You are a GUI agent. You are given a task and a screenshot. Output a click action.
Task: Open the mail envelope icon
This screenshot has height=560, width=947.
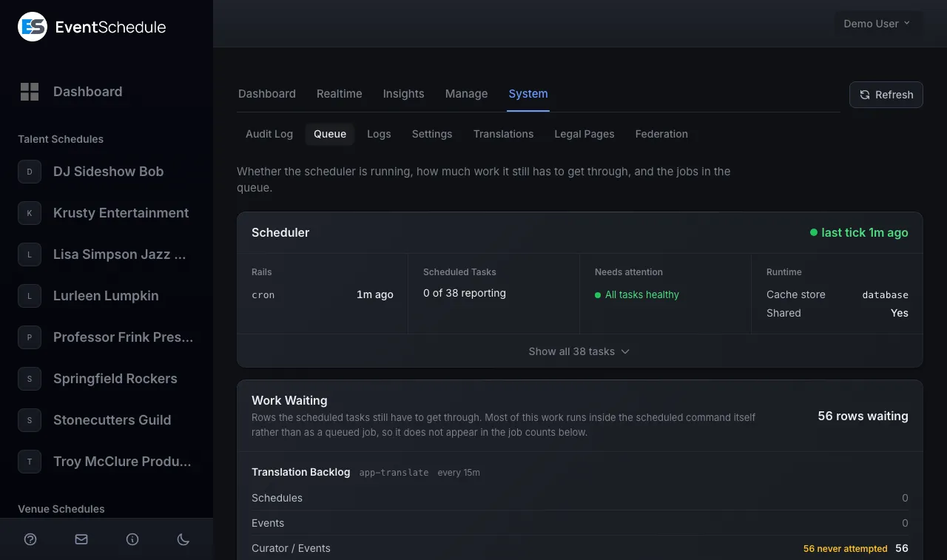coord(81,539)
